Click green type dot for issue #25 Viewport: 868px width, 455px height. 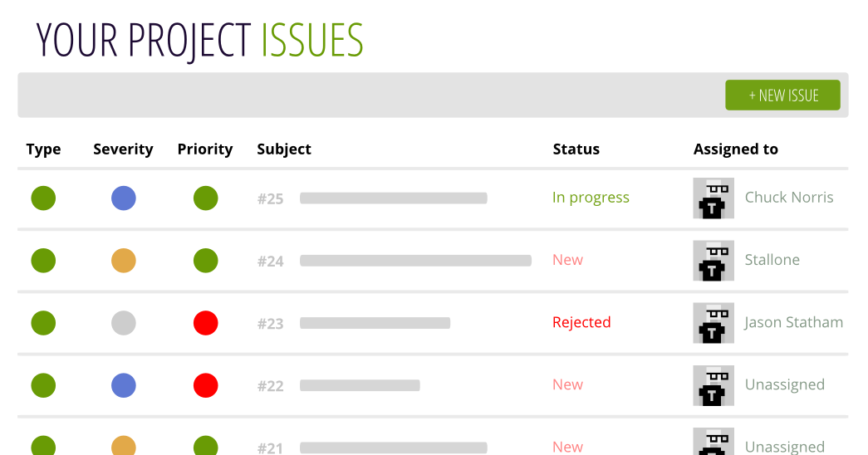(x=43, y=198)
